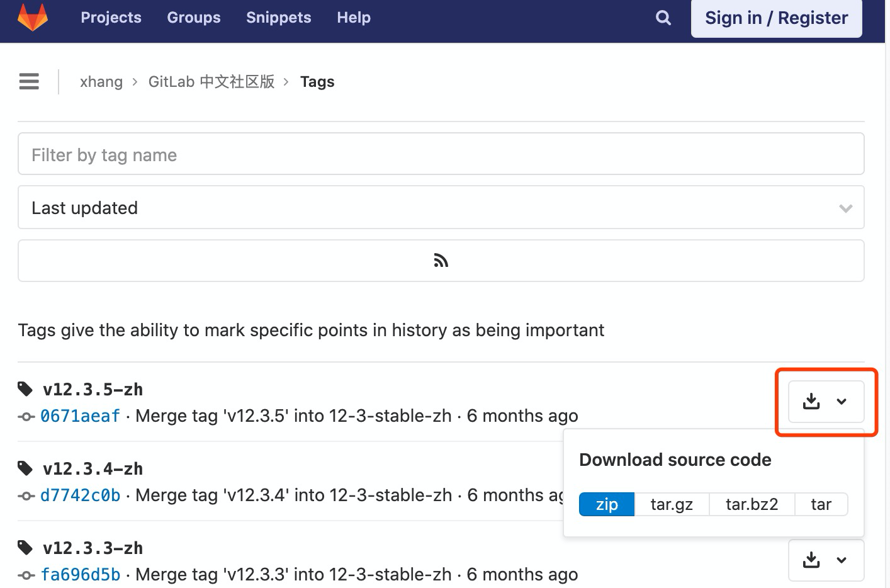Viewport: 890px width, 588px height.
Task: Open the Projects menu
Action: coord(111,18)
